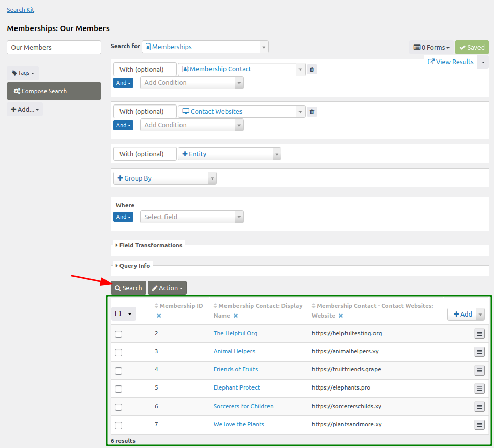This screenshot has height=448, width=494.
Task: Open row menu for The Helpful Org
Action: click(480, 334)
